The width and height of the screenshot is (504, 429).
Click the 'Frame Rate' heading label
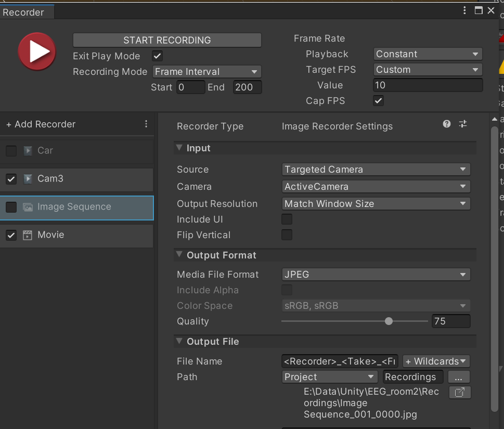point(319,38)
